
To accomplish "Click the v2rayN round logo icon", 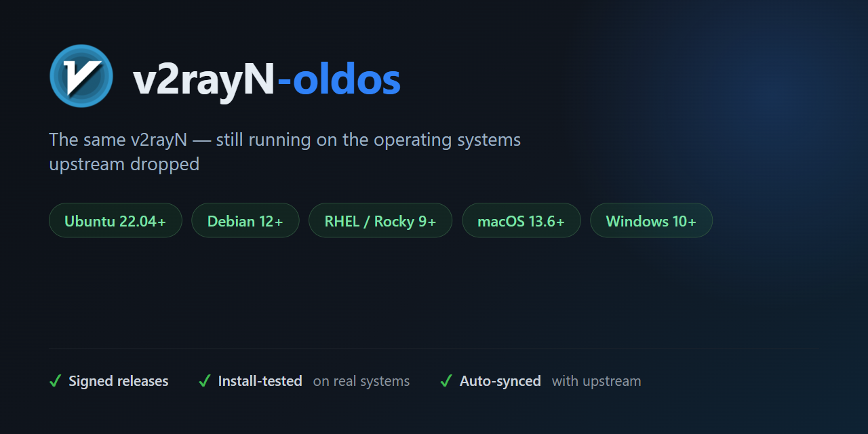I will (81, 76).
